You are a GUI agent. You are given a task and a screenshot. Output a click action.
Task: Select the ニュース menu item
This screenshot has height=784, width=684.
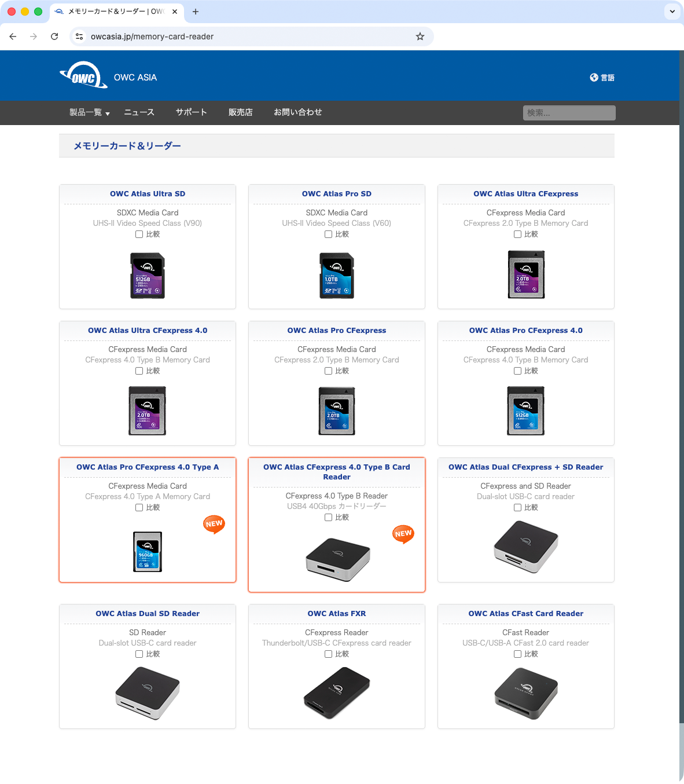pyautogui.click(x=139, y=112)
